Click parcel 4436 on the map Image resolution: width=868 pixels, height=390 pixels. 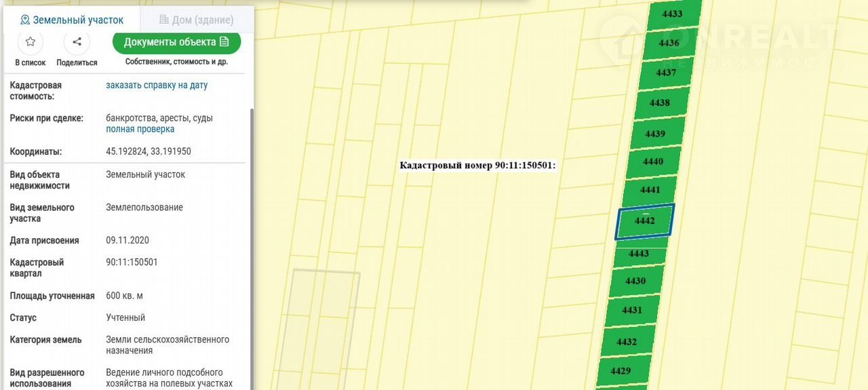668,43
